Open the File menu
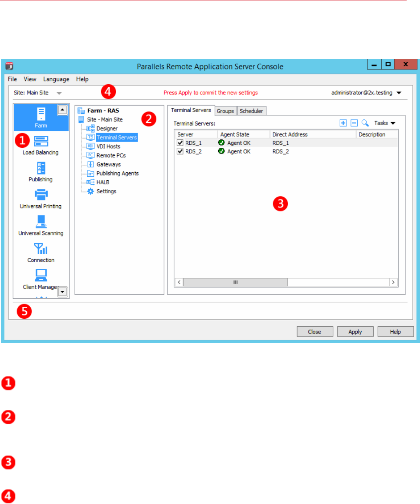 (x=12, y=79)
